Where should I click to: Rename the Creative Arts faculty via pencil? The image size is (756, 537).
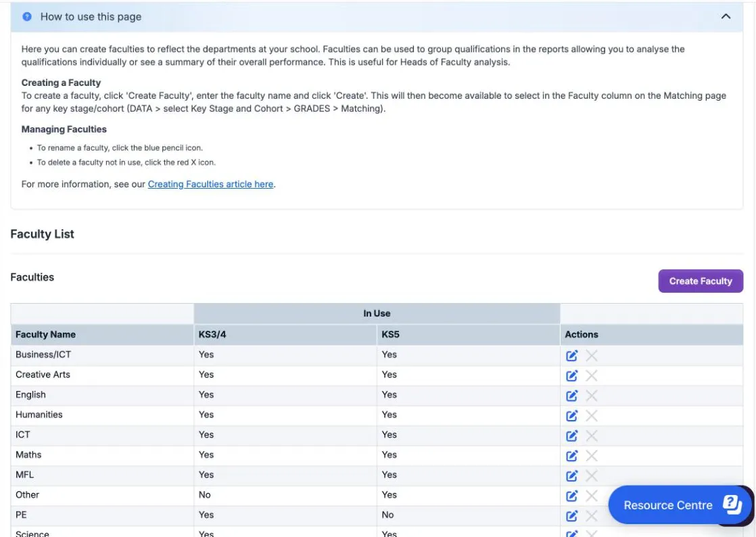[x=572, y=376]
